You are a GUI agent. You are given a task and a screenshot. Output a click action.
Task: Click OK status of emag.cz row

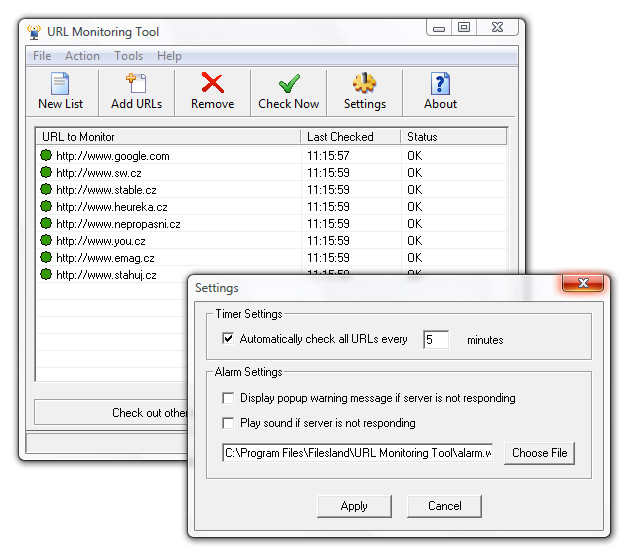415,258
